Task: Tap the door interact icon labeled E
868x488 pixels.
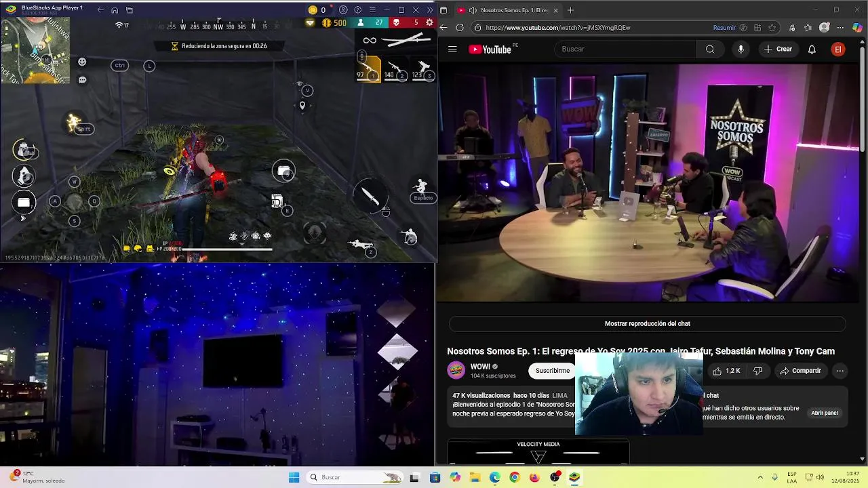Action: click(x=279, y=202)
